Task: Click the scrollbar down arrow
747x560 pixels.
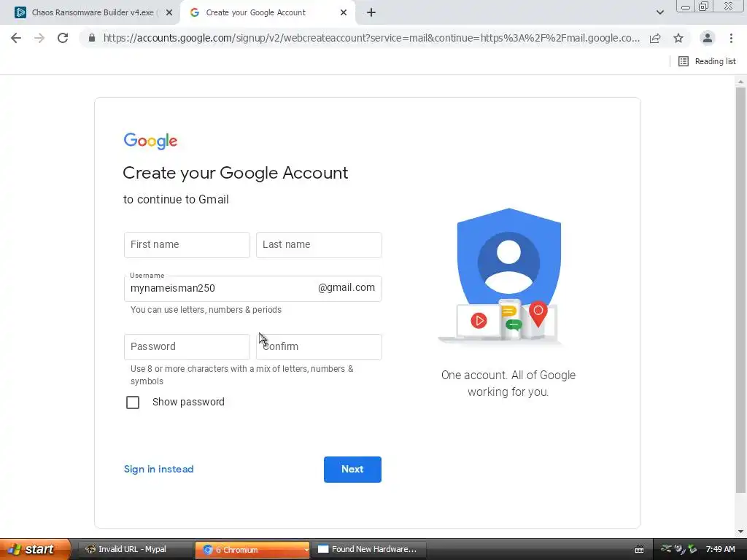Action: point(740,532)
